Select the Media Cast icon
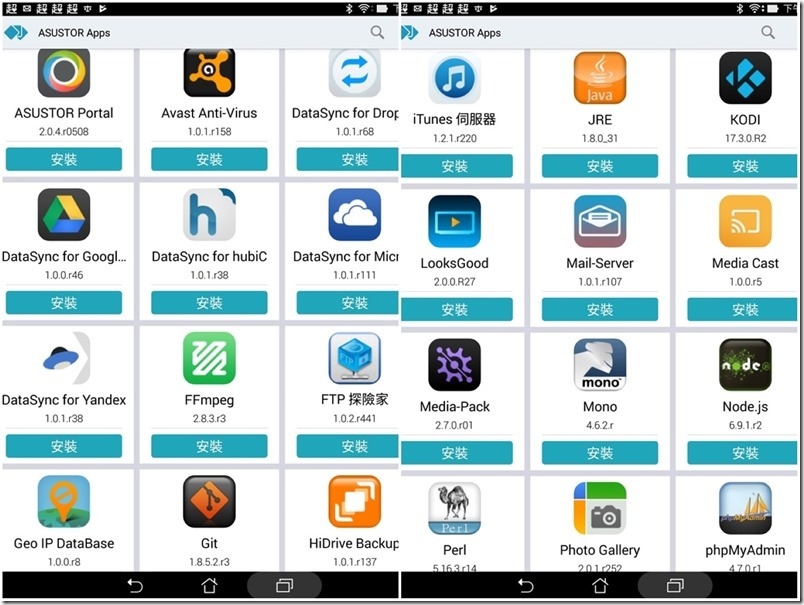The width and height of the screenshot is (804, 605). tap(746, 221)
